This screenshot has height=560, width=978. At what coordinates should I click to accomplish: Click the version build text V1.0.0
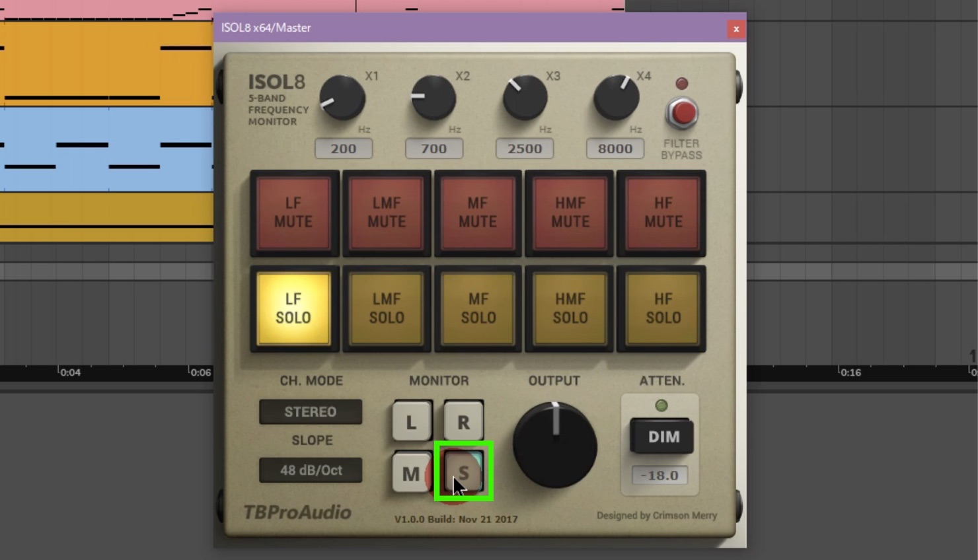(456, 519)
